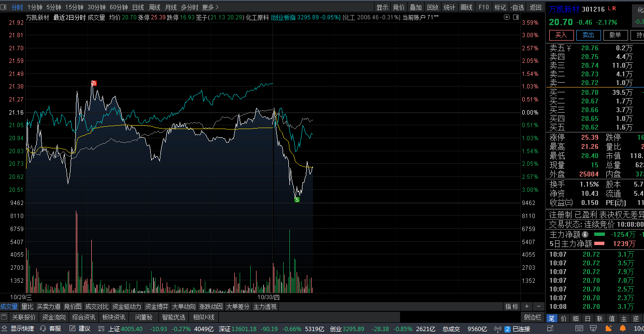Screen dimensions: 644x334
Task: Select the 主 tab in bottom right strip
Action: [624, 319]
